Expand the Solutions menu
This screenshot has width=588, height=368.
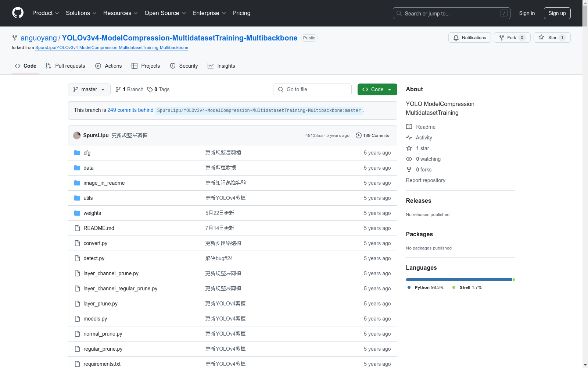81,13
